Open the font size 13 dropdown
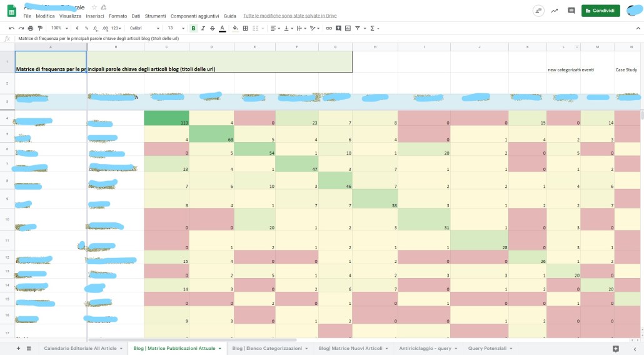The width and height of the screenshot is (644, 355). (173, 28)
